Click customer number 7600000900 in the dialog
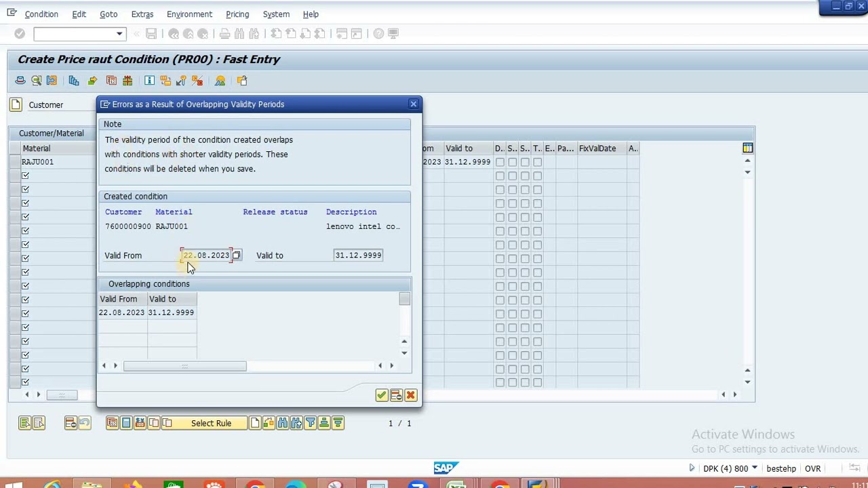The width and height of the screenshot is (868, 488). (x=128, y=226)
